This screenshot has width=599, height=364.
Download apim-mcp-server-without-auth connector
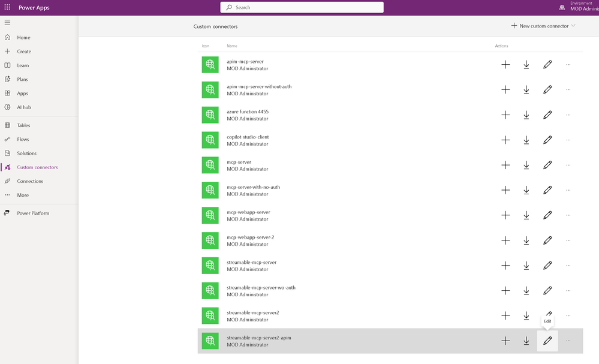point(526,90)
